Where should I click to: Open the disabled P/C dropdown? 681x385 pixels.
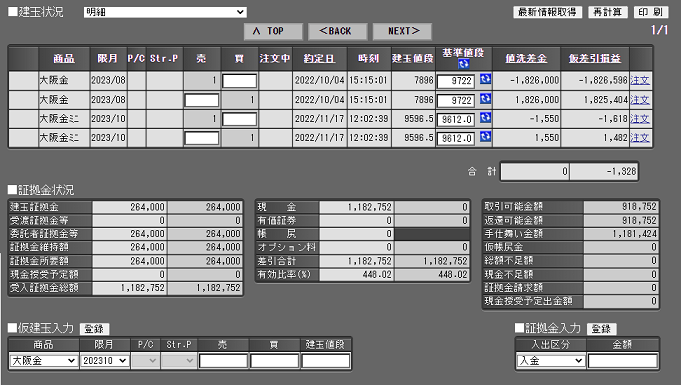[145, 361]
